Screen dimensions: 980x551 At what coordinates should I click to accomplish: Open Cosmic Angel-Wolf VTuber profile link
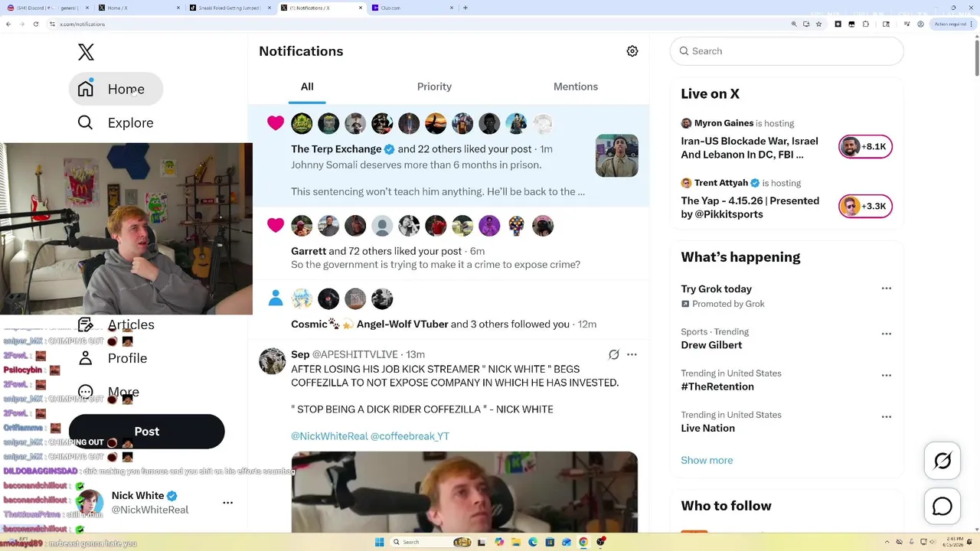pyautogui.click(x=370, y=324)
